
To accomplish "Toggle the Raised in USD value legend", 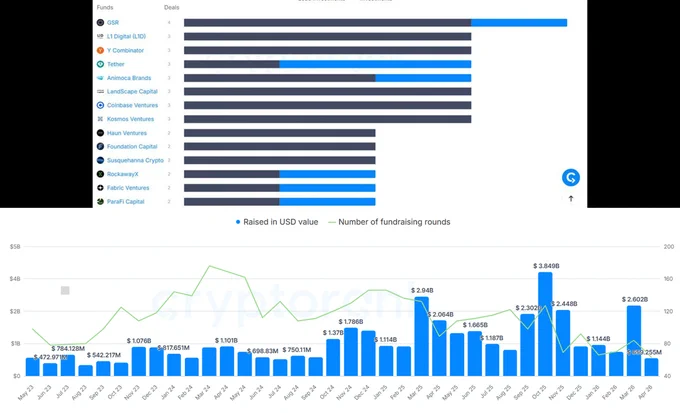I will click(277, 222).
